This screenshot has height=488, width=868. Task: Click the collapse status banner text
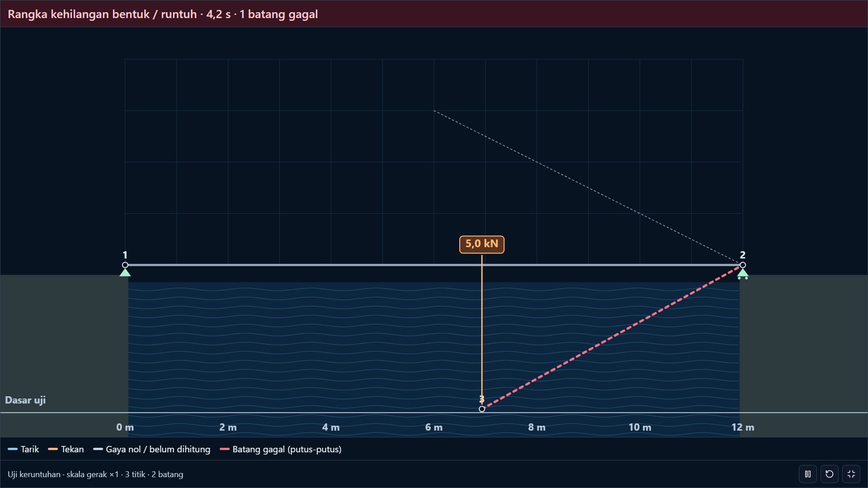(163, 14)
